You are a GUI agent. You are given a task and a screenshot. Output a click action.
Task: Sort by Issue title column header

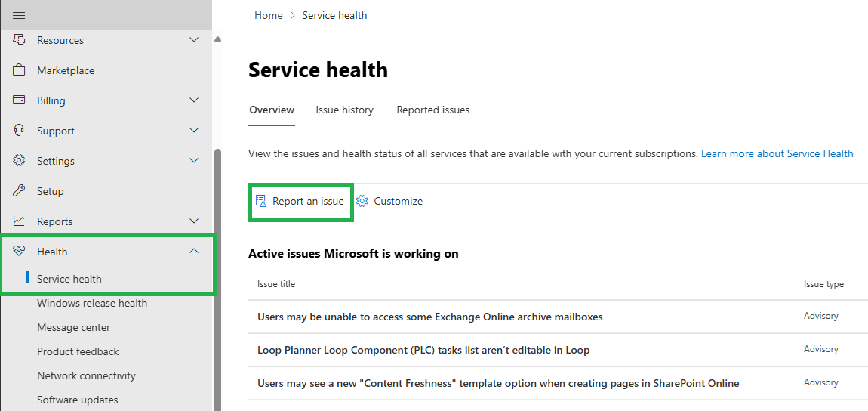click(x=276, y=284)
